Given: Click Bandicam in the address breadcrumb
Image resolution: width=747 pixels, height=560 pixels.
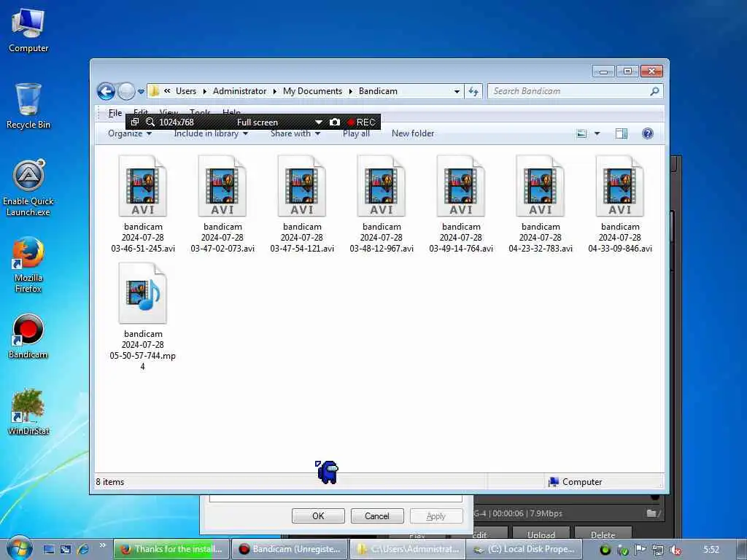Looking at the screenshot, I should pyautogui.click(x=378, y=91).
